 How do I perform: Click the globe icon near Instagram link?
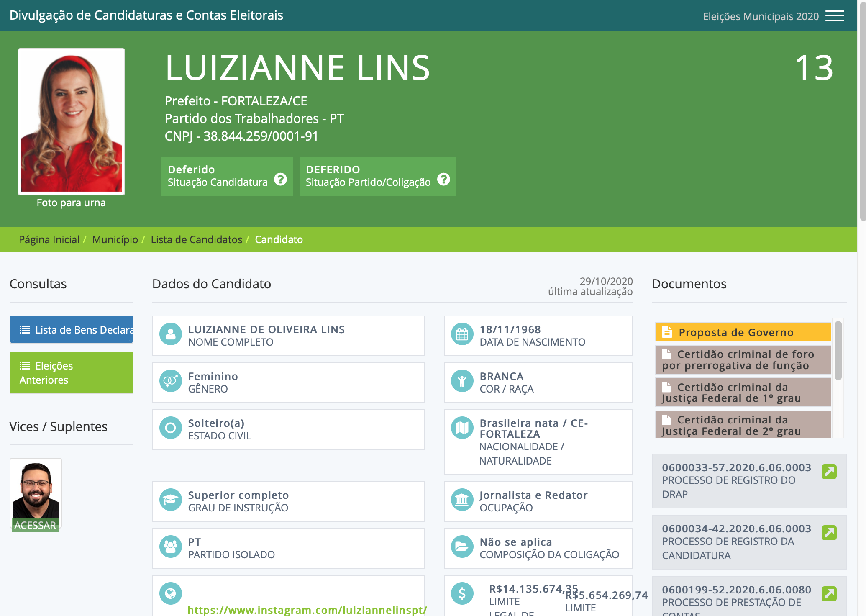(x=171, y=594)
